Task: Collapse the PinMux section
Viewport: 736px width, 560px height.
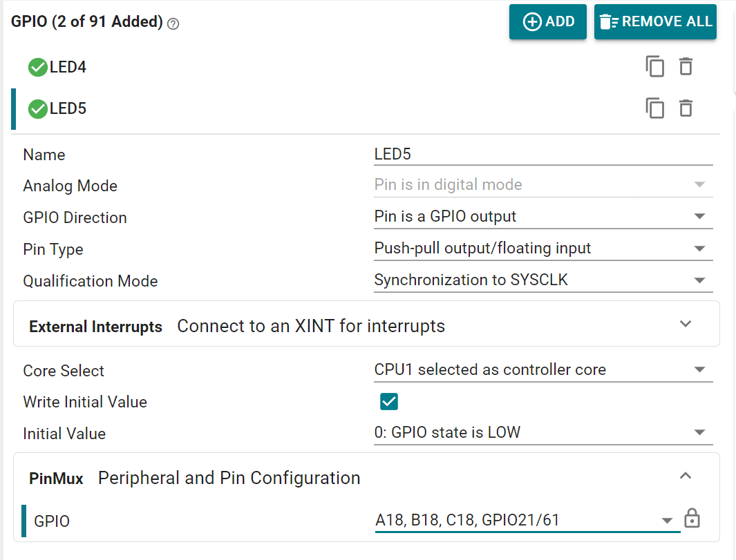Action: coord(685,476)
